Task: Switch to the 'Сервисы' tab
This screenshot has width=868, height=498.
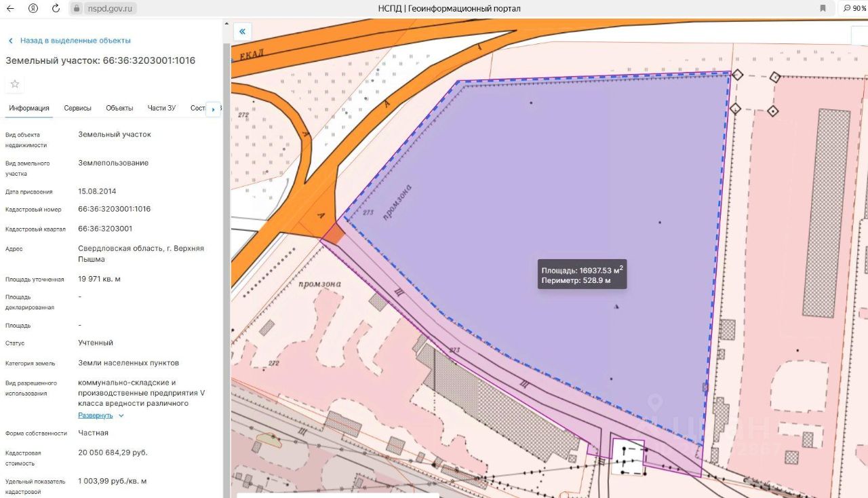Action: pyautogui.click(x=77, y=109)
